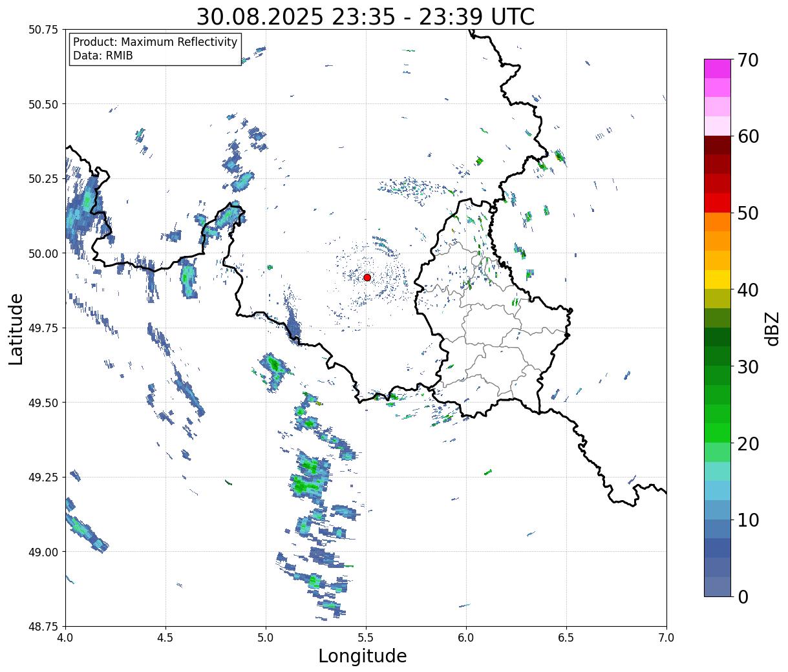Click the colorbar tick label 70
Viewport: 788px width, 672px height.
point(747,60)
